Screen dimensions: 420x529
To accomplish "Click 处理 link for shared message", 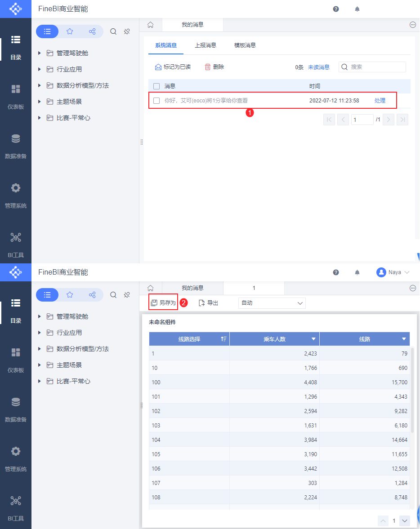I will [380, 101].
